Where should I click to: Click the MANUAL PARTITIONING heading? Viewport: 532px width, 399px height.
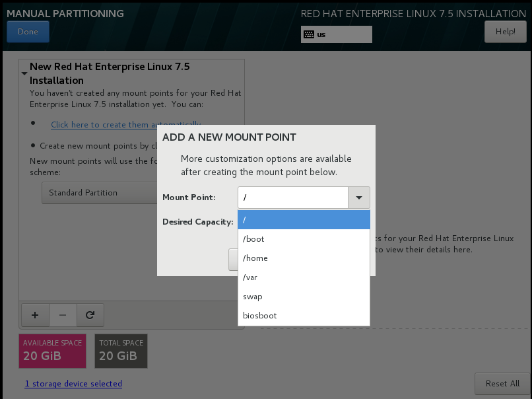point(65,14)
